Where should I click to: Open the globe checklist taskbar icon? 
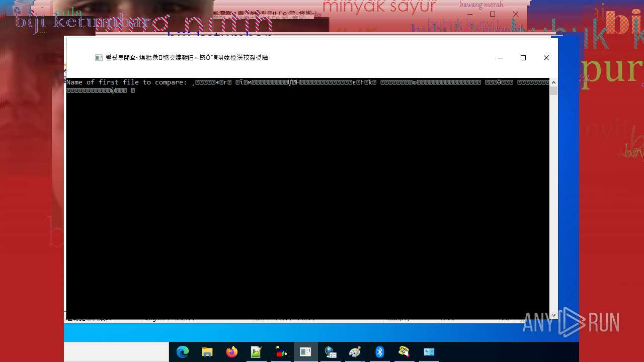(330, 352)
